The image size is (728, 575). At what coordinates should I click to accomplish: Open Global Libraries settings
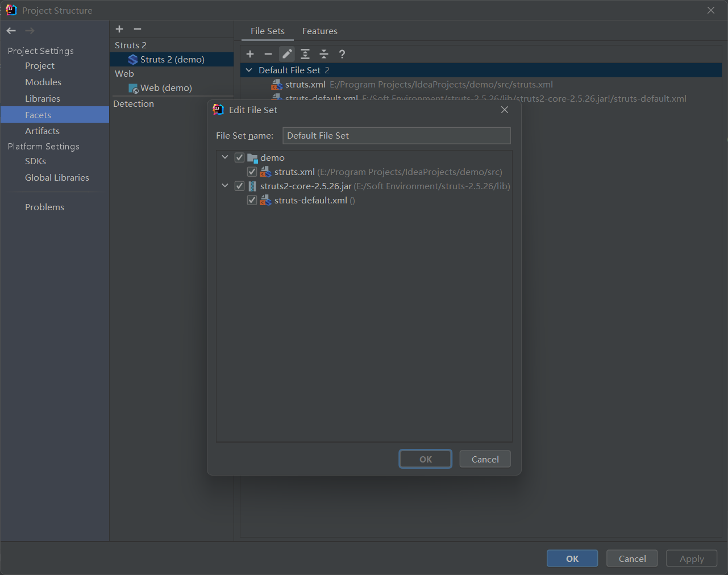[57, 178]
